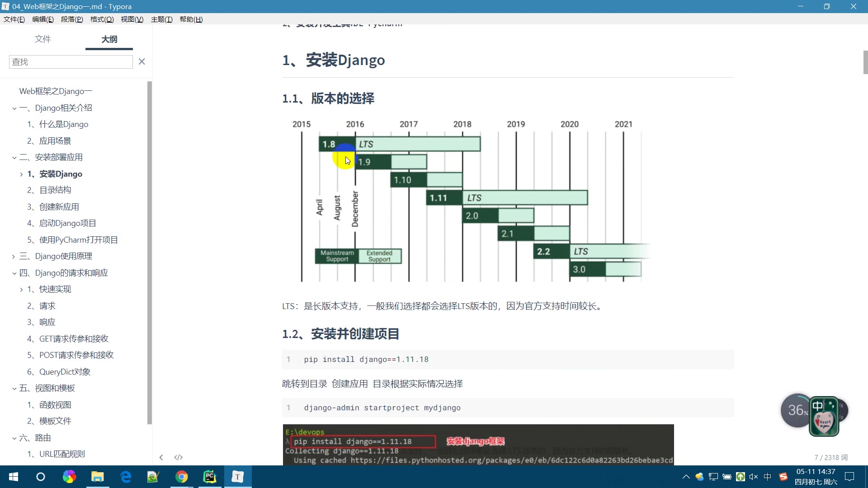
Task: Expand the 三、Django使用原理 section
Action: [14, 257]
